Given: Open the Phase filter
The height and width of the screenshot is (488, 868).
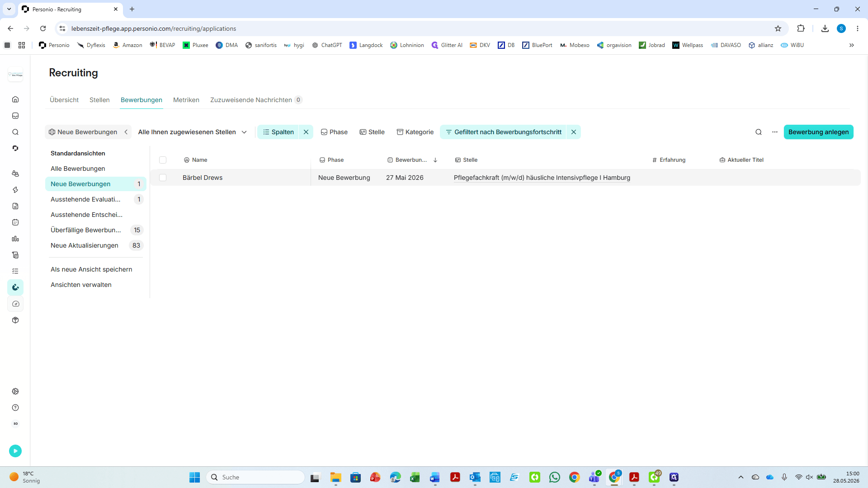Looking at the screenshot, I should pos(334,132).
